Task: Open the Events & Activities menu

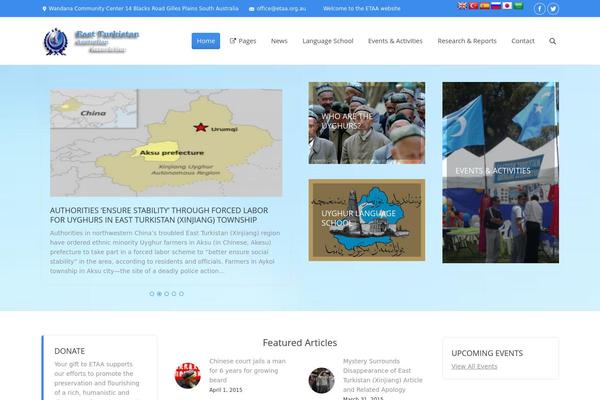Action: click(x=395, y=41)
